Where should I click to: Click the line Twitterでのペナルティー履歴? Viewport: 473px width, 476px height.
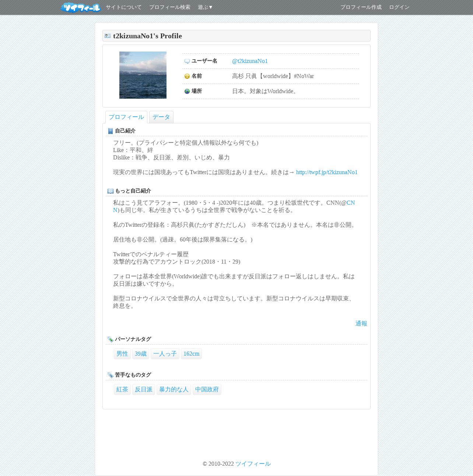[x=151, y=254]
